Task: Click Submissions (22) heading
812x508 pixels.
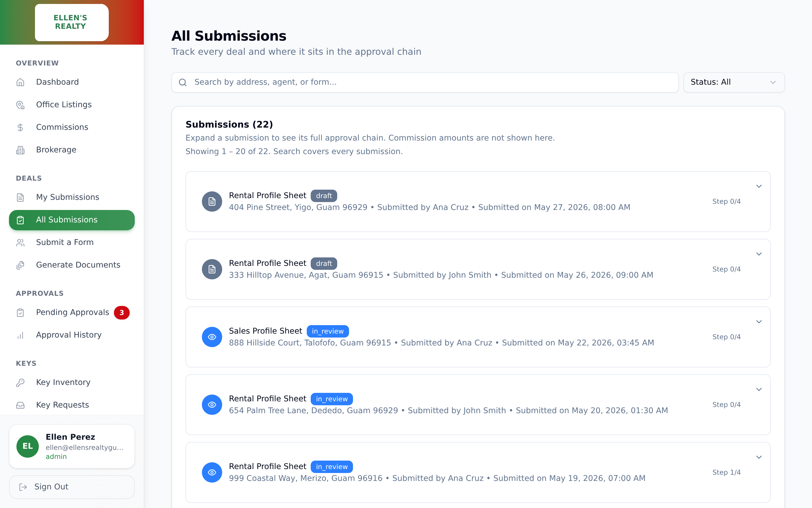Action: pyautogui.click(x=229, y=125)
